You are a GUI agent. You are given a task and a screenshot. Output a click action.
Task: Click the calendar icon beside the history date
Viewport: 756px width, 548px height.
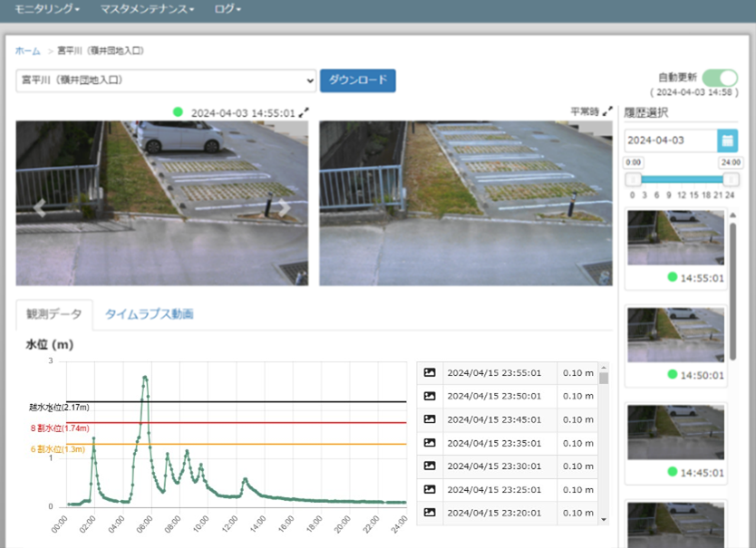click(x=727, y=140)
